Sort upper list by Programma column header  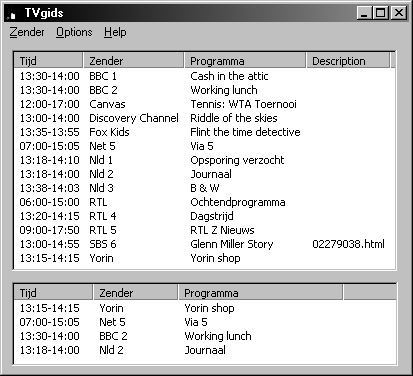(245, 61)
